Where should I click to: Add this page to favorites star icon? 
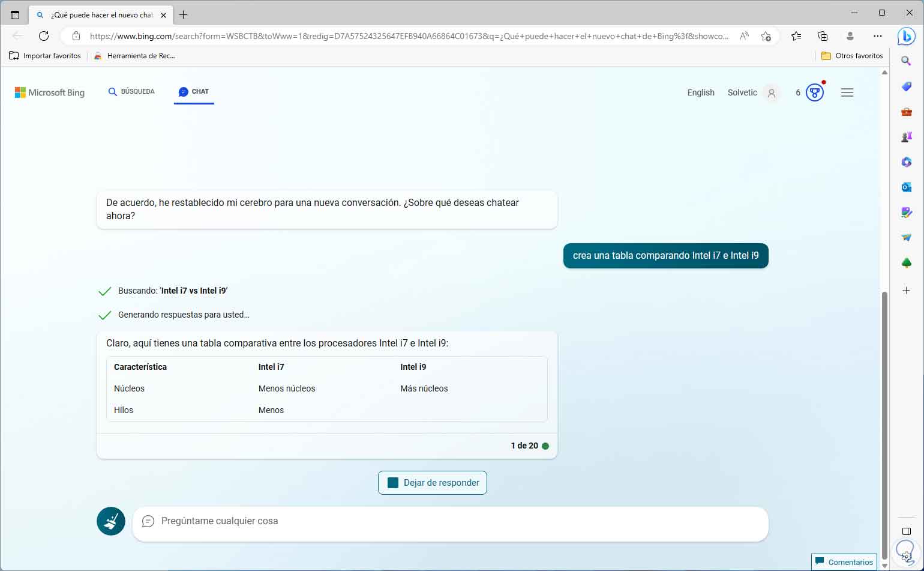pyautogui.click(x=766, y=36)
